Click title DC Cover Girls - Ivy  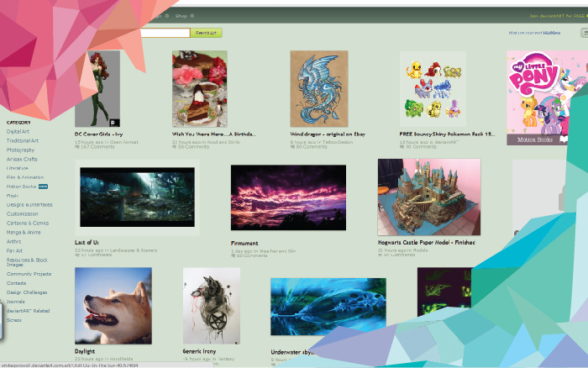[x=98, y=134]
